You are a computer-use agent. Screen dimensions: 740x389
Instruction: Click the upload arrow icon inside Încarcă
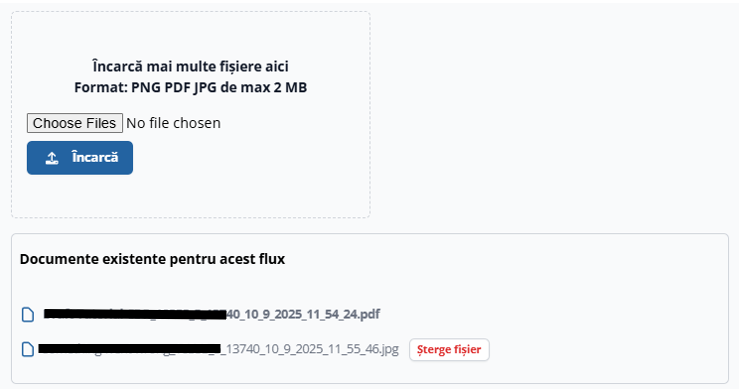(x=52, y=158)
